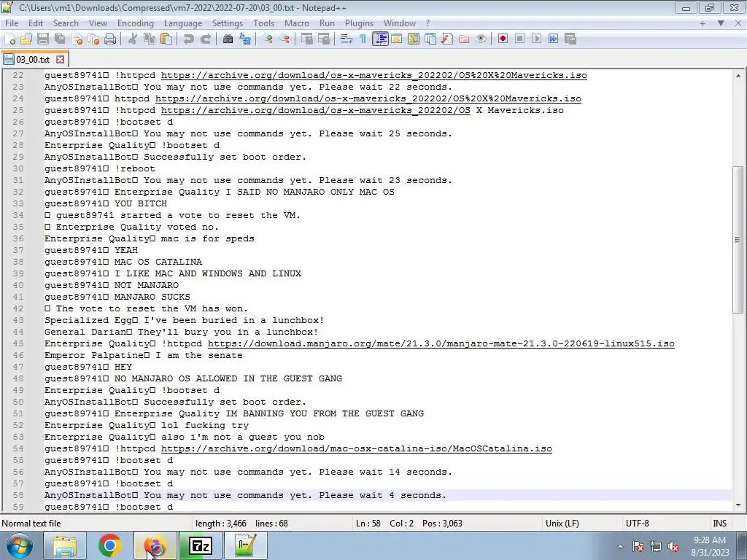Click the Mavericks link on line 22
Viewport: 747px width, 560px height.
coord(374,75)
